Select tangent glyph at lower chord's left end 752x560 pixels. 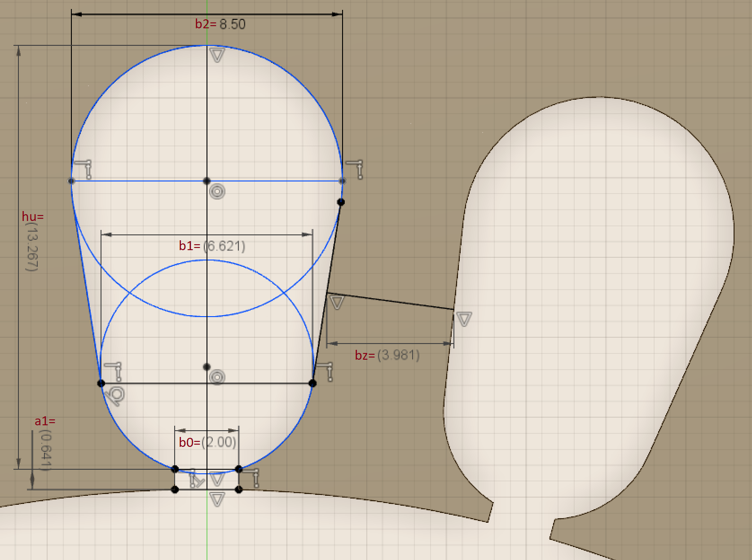point(113,372)
